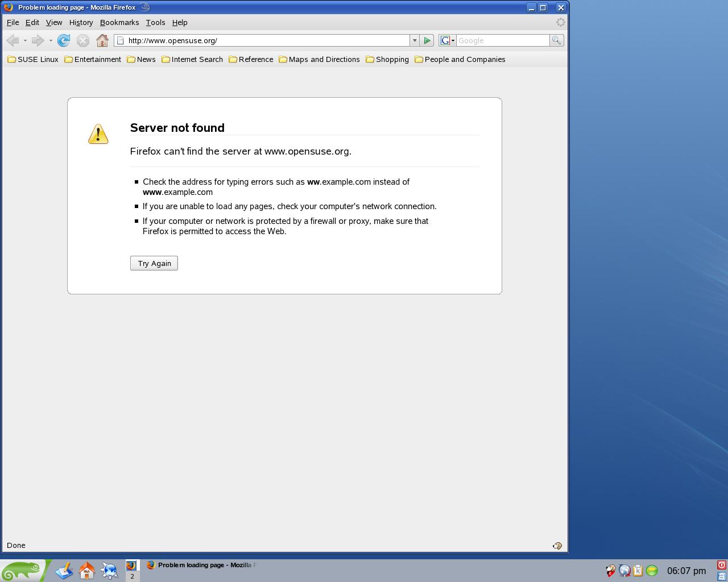Screen dimensions: 728x582
Task: Open the Reference bookmarks folder
Action: coord(251,59)
